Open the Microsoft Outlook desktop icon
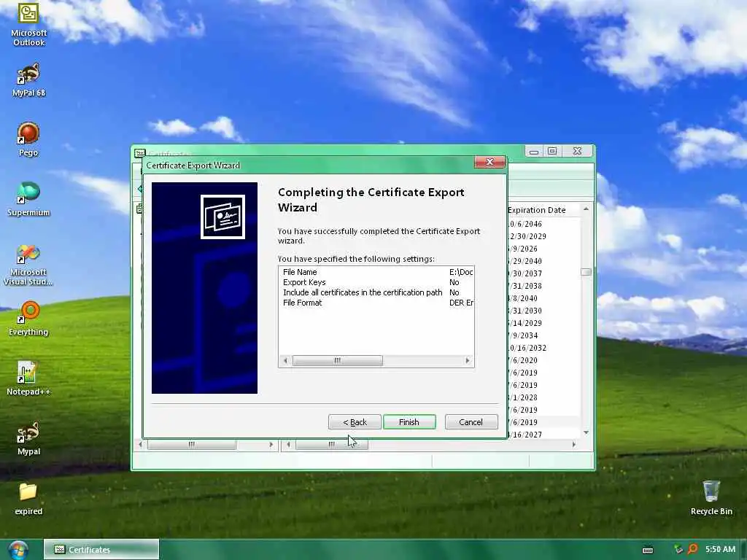Viewport: 747px width, 560px height. tap(28, 24)
